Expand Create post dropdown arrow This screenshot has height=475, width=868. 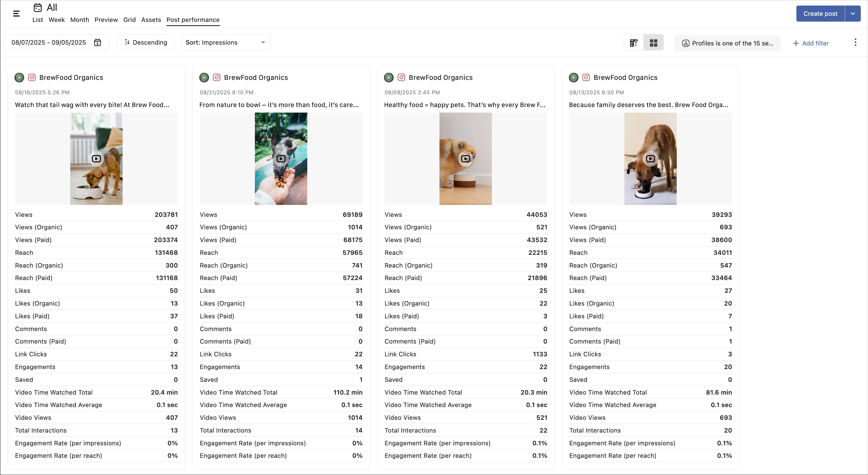click(x=852, y=14)
